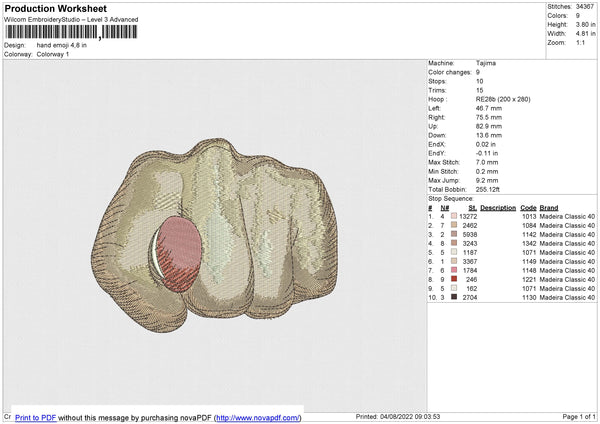Select the Left value 46.7 mm

click(x=489, y=108)
